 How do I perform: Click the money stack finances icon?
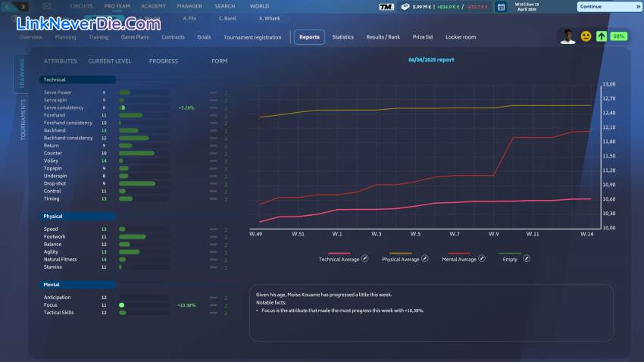pos(405,7)
